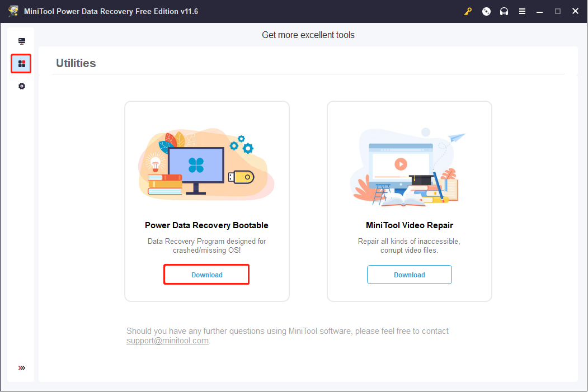Open the hamburger menu
This screenshot has width=588, height=392.
(522, 11)
